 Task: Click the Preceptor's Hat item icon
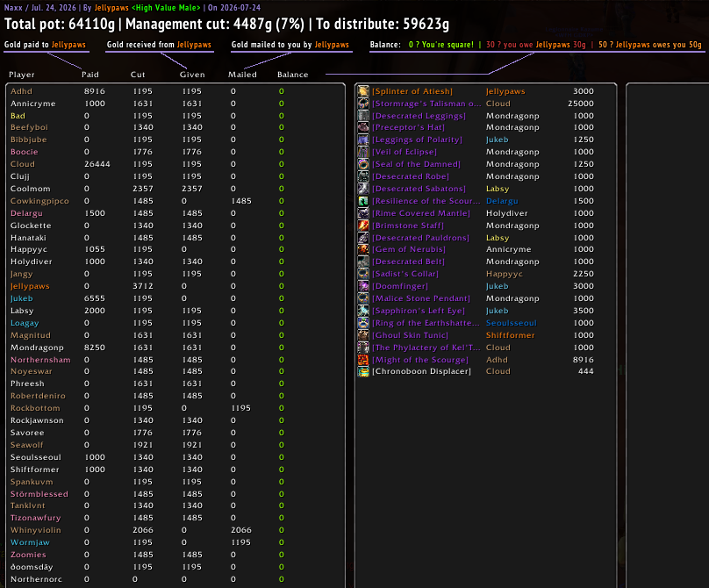pos(363,127)
